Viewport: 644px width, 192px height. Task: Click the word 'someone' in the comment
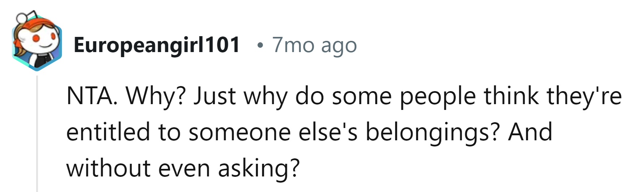coord(240,132)
